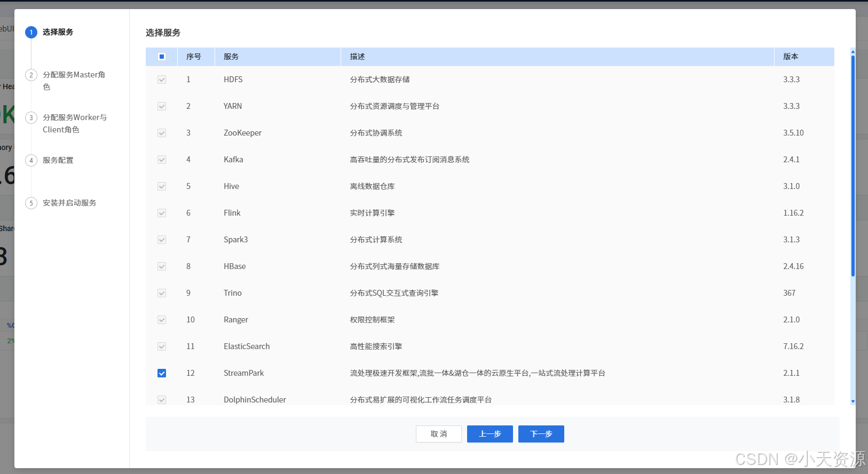The image size is (868, 474).
Task: Toggle the Kafka row checkbox
Action: 162,160
